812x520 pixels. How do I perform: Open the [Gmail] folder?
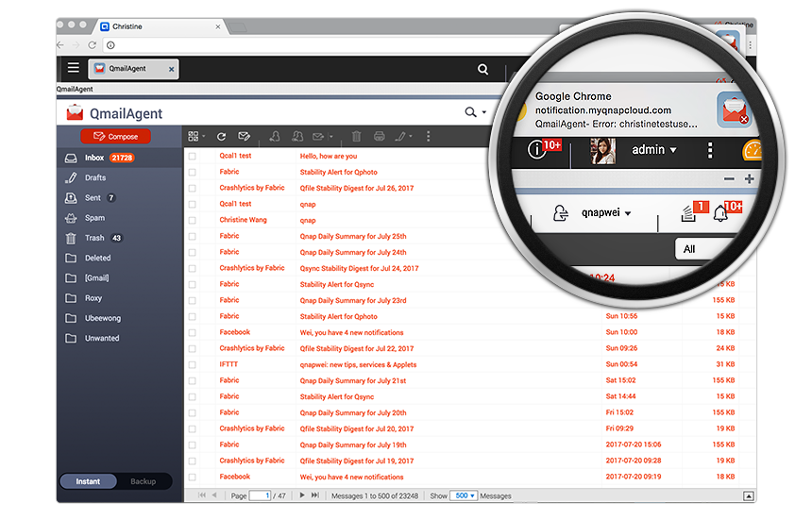coord(120,277)
